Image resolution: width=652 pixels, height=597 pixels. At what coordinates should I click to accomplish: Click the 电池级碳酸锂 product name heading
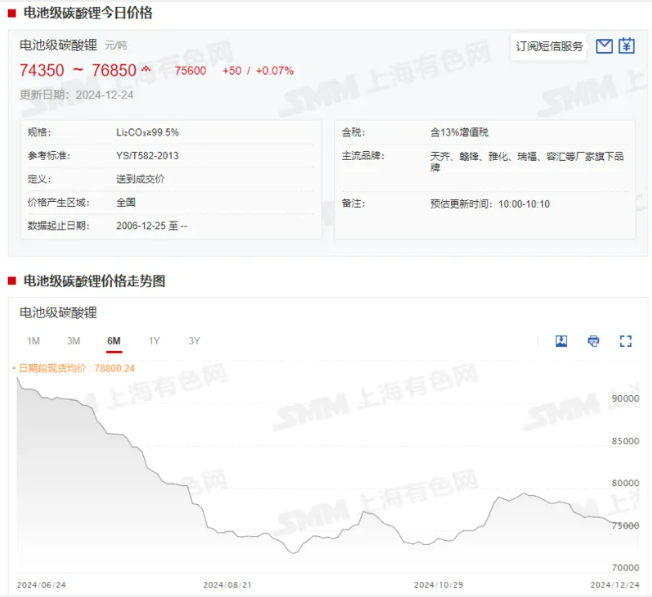click(x=58, y=45)
